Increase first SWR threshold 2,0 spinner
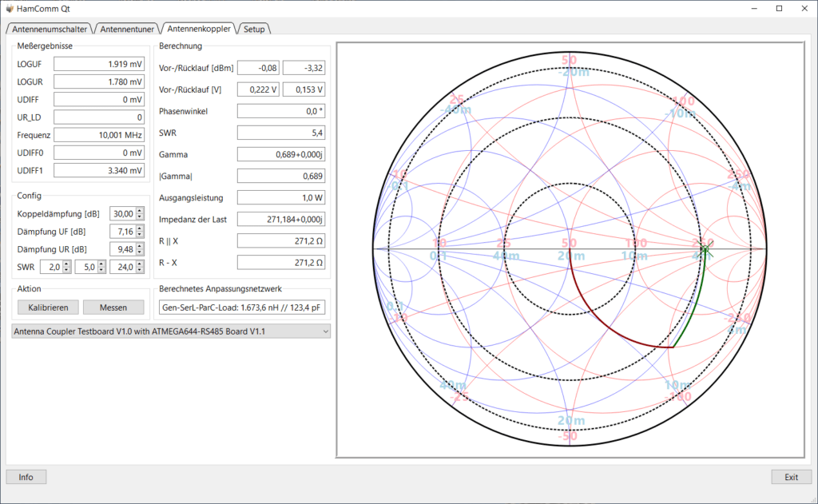 pos(67,264)
